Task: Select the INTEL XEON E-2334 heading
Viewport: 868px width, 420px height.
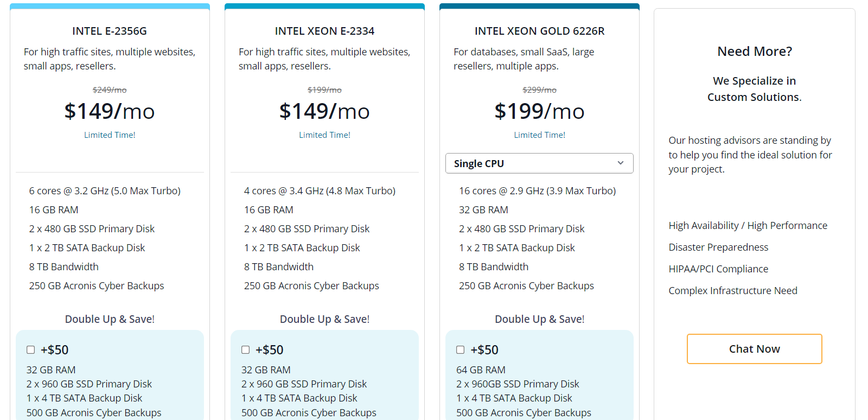Action: tap(324, 31)
